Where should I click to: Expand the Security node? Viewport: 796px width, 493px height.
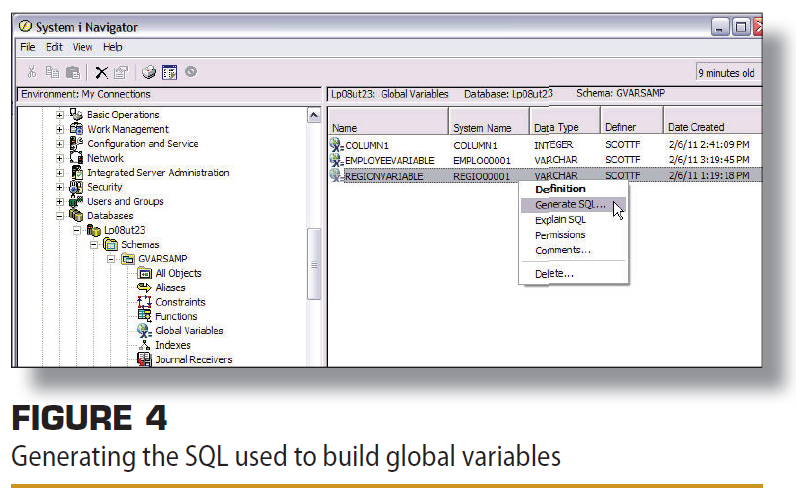(x=59, y=187)
